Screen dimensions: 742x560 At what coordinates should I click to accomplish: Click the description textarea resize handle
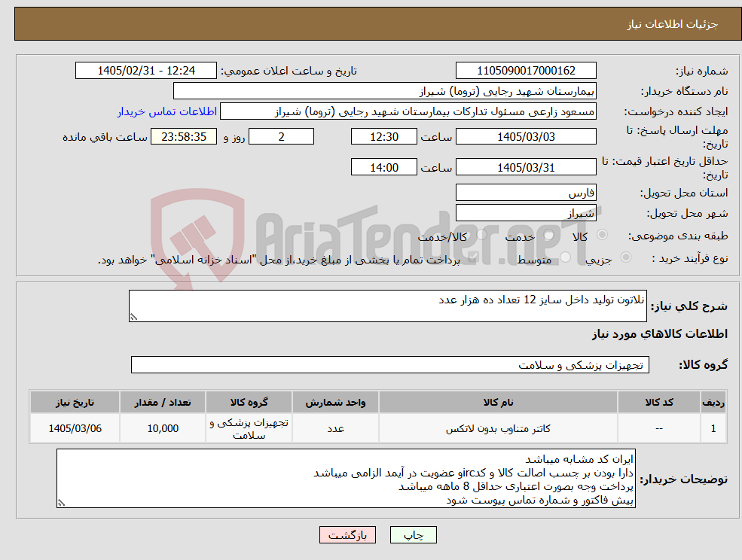(133, 318)
